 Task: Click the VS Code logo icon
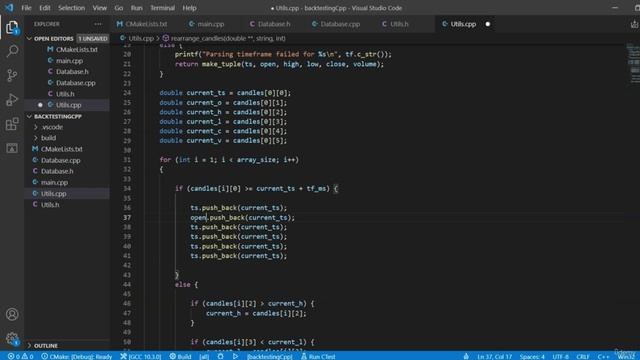[x=9, y=8]
